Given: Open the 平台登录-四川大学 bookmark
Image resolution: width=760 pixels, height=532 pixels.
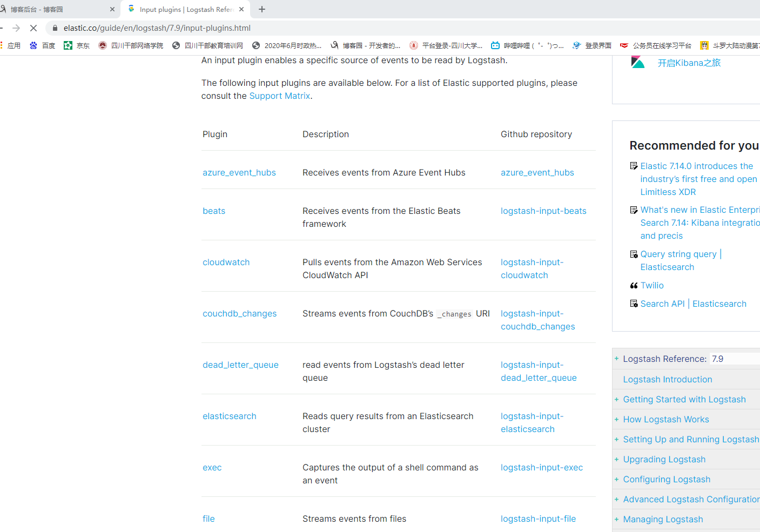Looking at the screenshot, I should [x=446, y=45].
